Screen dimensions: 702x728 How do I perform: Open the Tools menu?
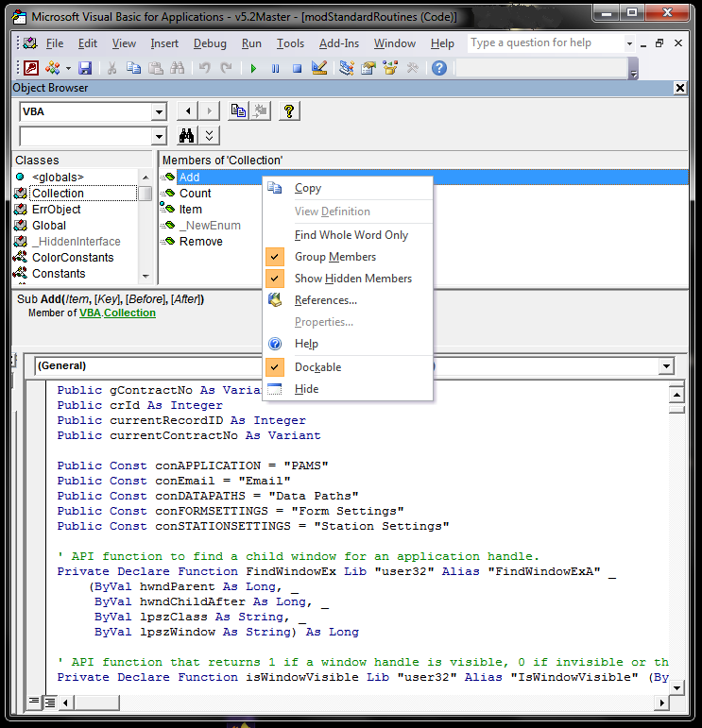[x=290, y=43]
